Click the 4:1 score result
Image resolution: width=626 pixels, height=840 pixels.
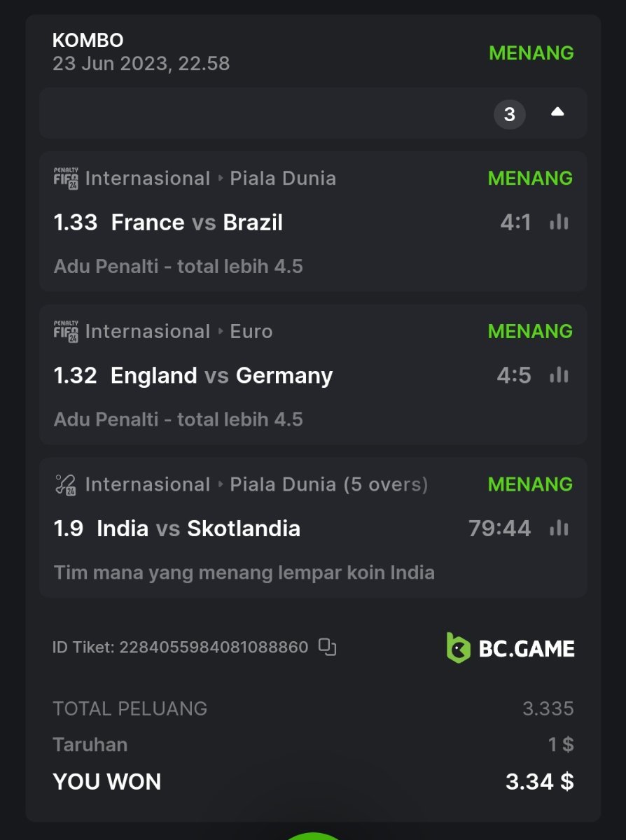coord(515,223)
